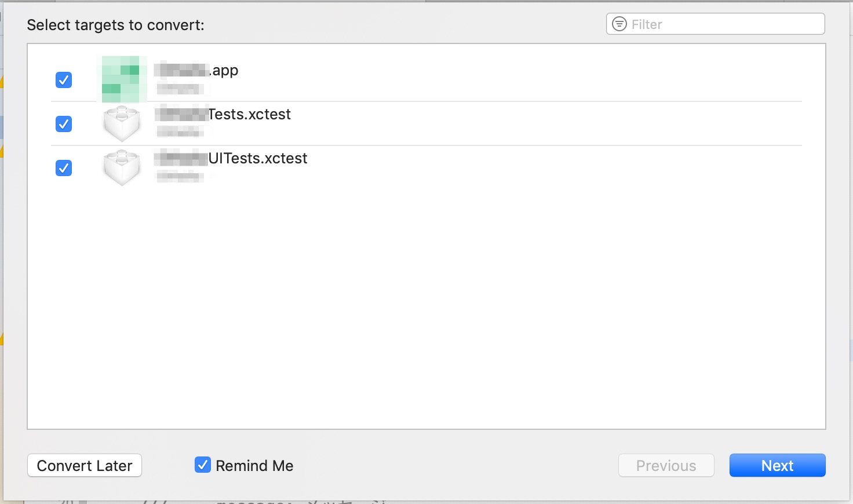Click the filter icon in the search field
The height and width of the screenshot is (504, 853).
pos(619,24)
